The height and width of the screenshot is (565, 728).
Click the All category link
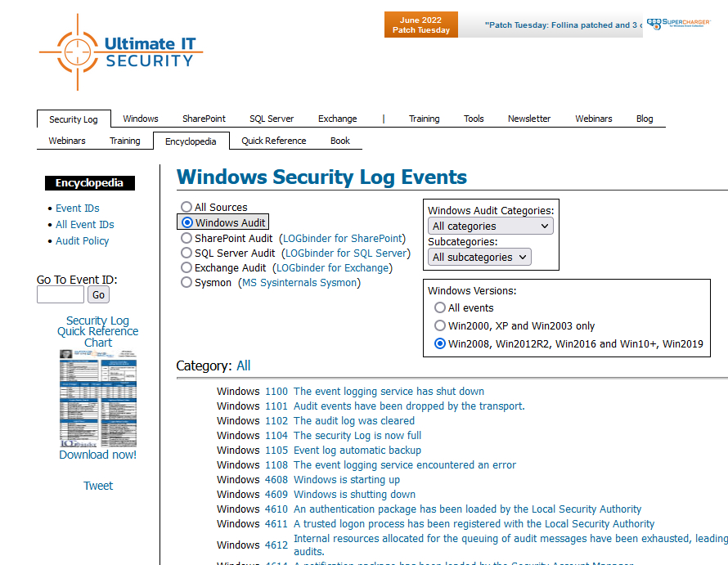tap(243, 365)
